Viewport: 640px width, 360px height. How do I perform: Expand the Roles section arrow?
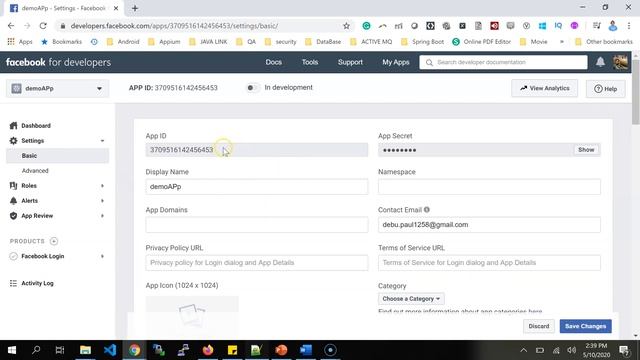click(102, 186)
